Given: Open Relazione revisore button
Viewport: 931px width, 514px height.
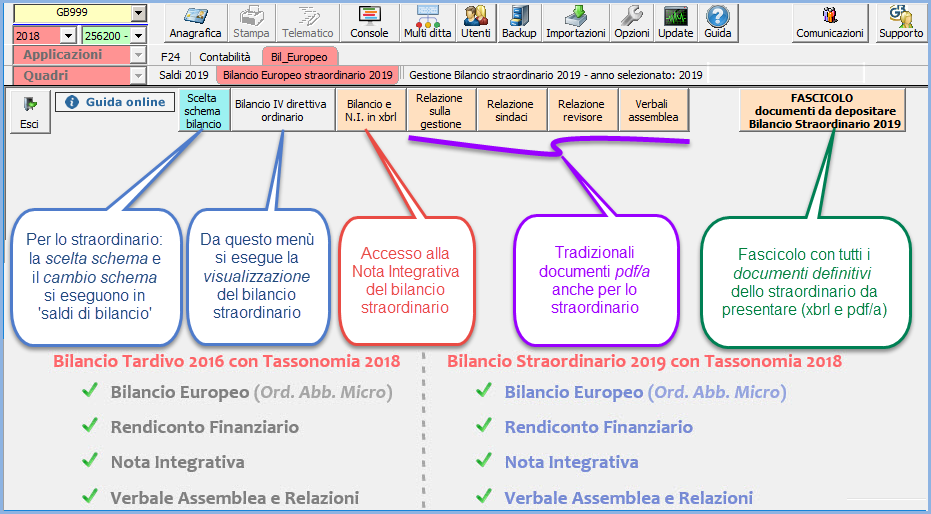Looking at the screenshot, I should click(581, 110).
